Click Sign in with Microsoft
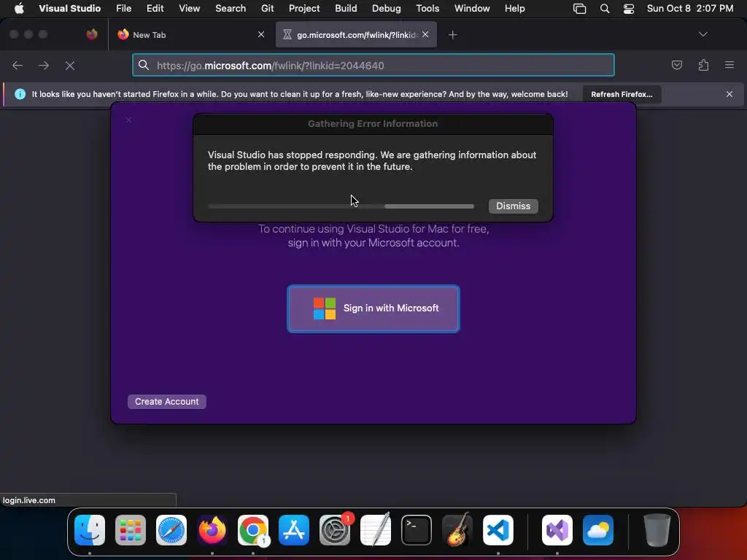747x560 pixels. [x=373, y=308]
